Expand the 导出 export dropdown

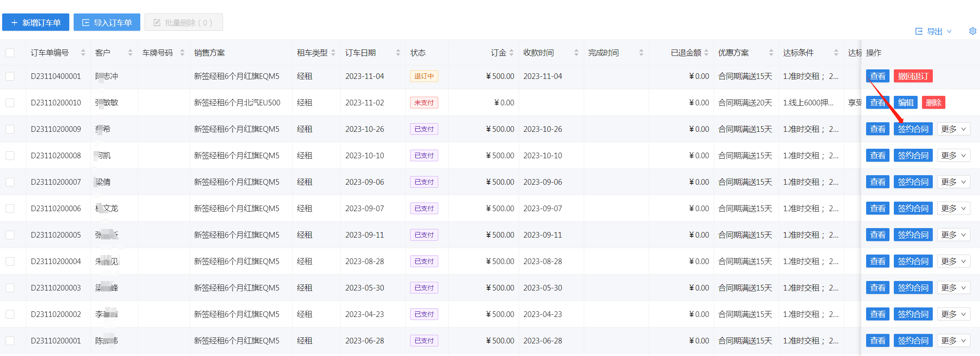click(934, 31)
